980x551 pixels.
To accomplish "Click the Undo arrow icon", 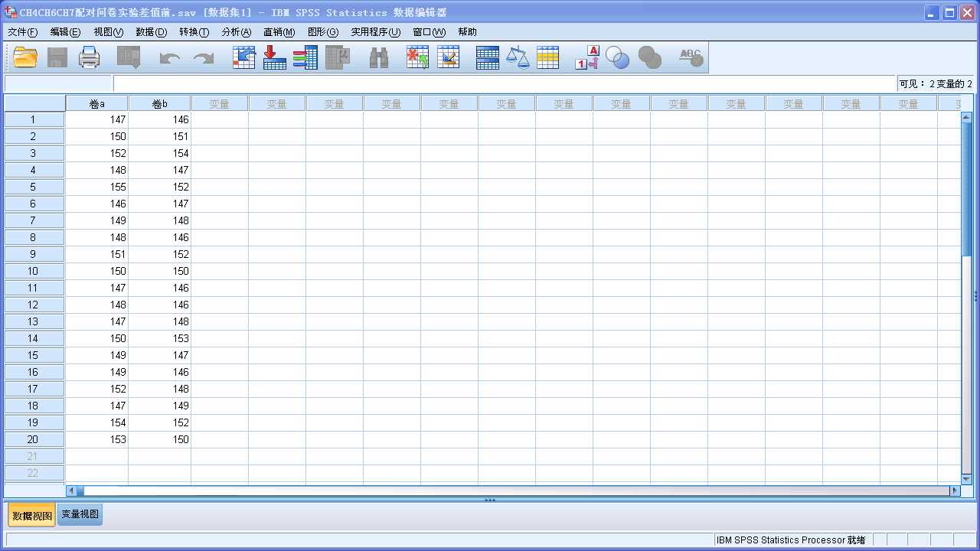I will 169,58.
